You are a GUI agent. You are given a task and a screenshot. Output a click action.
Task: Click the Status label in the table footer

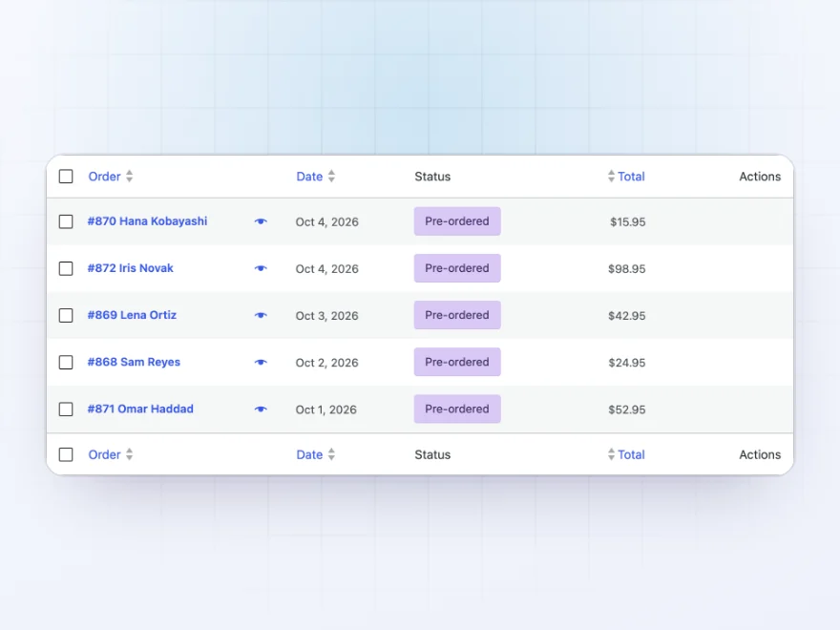pos(432,454)
